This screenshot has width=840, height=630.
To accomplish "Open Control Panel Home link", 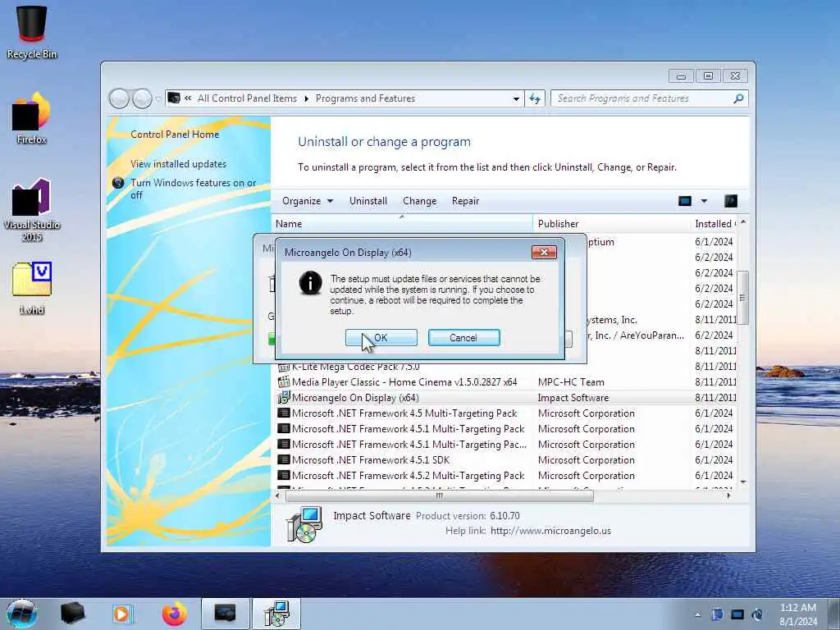I will pyautogui.click(x=175, y=134).
